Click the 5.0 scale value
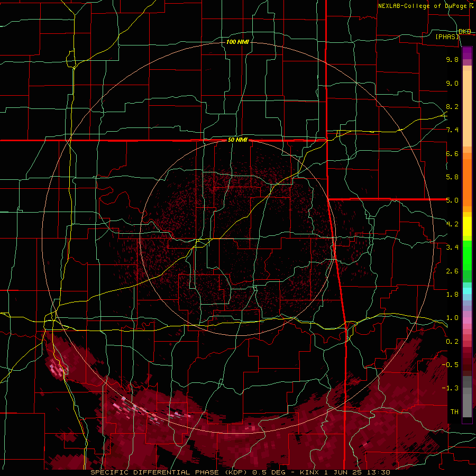This screenshot has height=476, width=476. coord(452,200)
